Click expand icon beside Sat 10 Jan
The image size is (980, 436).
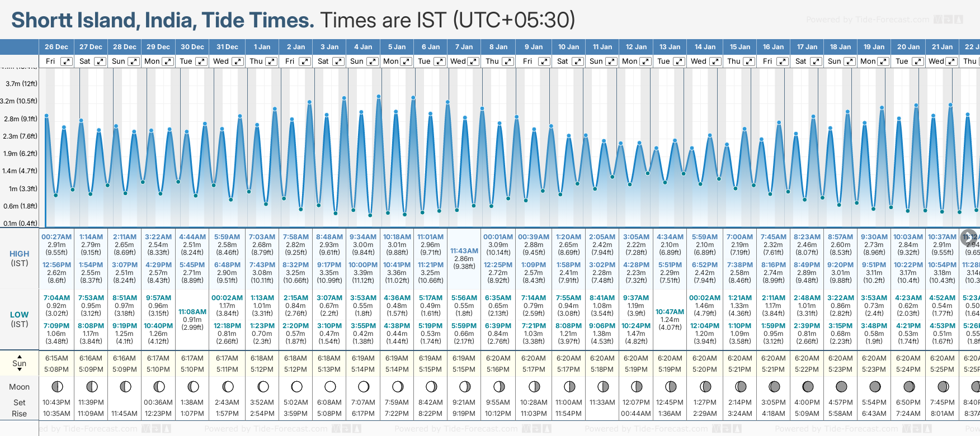pyautogui.click(x=578, y=61)
